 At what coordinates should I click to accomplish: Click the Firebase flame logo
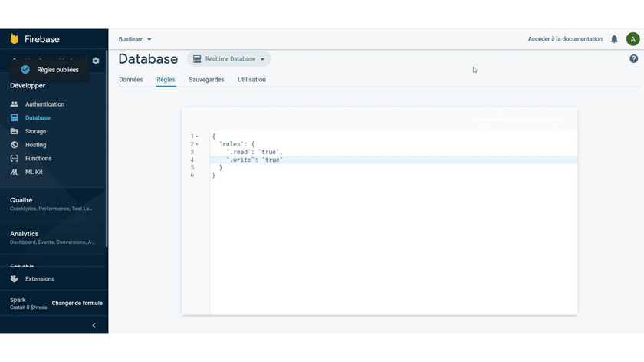(x=15, y=38)
